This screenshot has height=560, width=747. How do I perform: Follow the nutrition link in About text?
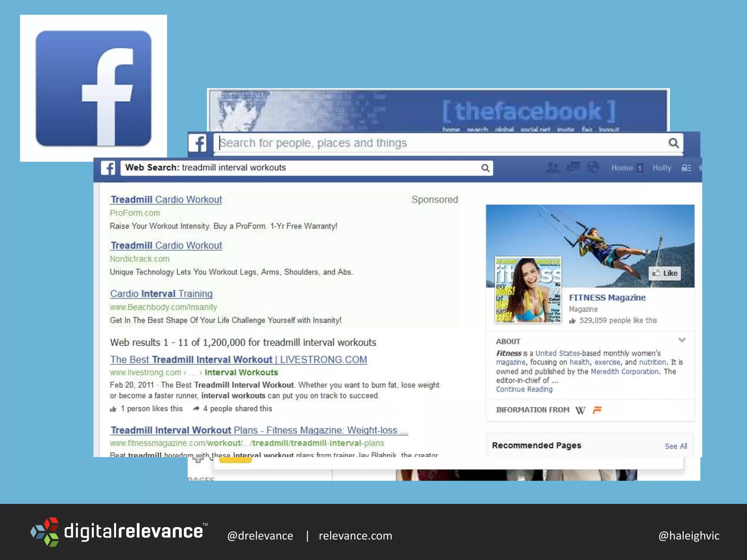(653, 362)
